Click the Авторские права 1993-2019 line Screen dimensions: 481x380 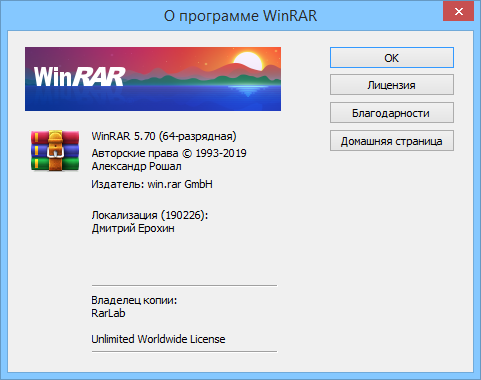[x=169, y=153]
